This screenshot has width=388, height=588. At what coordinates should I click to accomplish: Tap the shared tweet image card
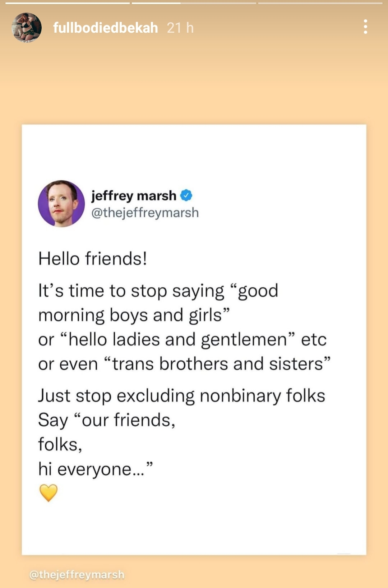(x=194, y=340)
